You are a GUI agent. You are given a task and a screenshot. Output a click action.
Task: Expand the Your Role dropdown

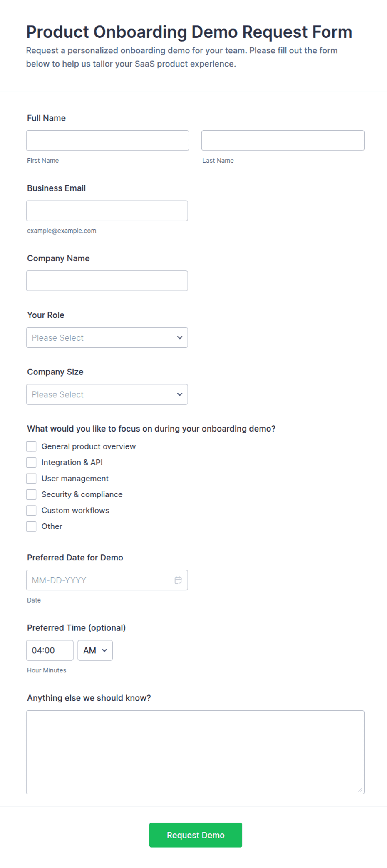107,337
